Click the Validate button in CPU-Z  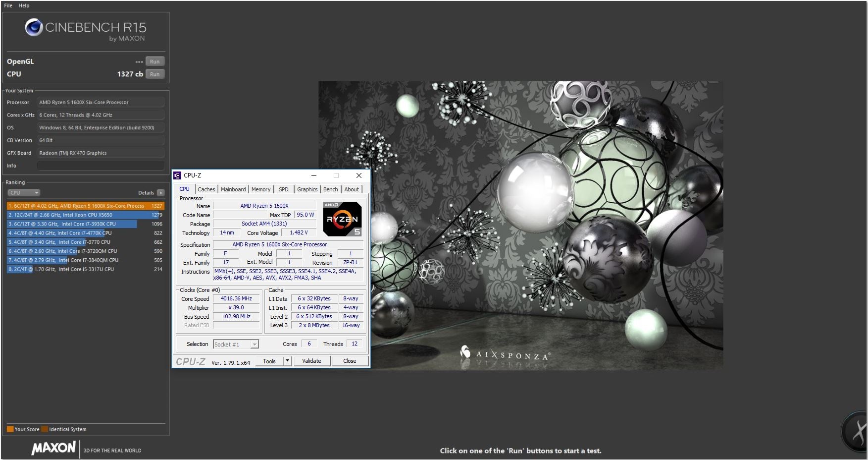click(x=311, y=361)
